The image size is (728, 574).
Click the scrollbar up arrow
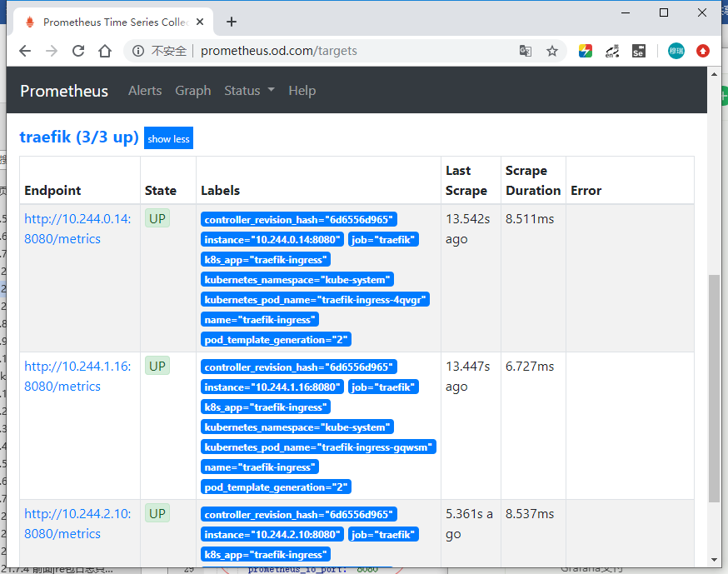click(x=714, y=74)
